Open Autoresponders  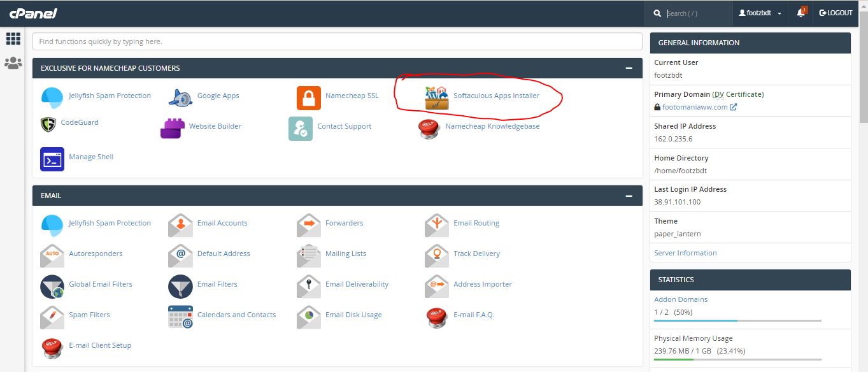click(x=96, y=254)
